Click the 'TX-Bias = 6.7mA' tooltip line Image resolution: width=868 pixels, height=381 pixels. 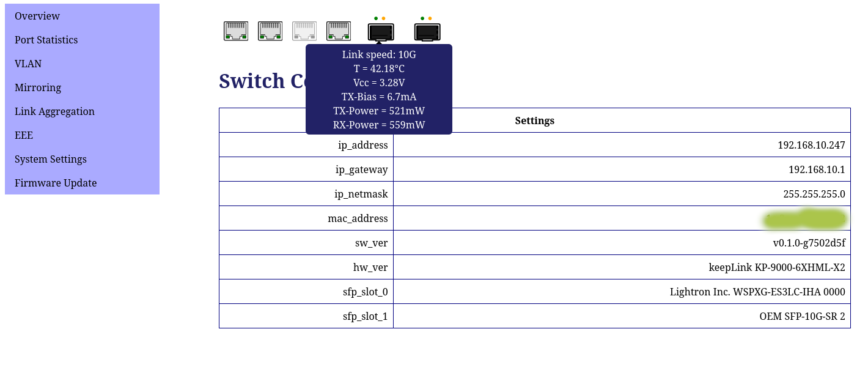point(379,97)
